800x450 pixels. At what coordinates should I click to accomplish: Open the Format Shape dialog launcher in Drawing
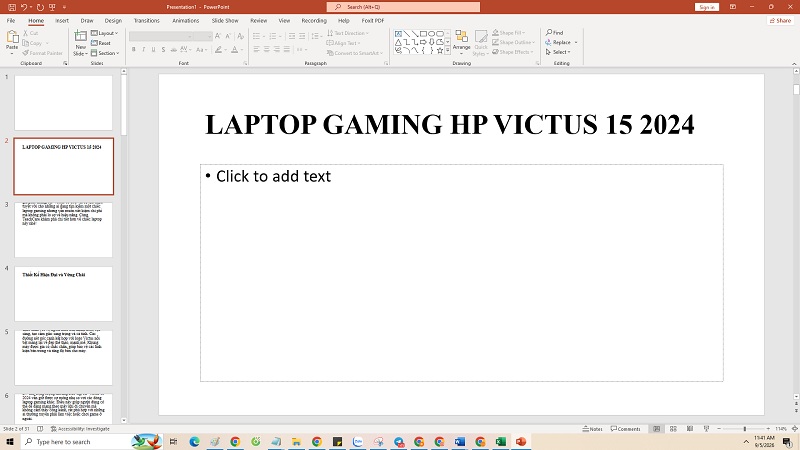click(538, 63)
